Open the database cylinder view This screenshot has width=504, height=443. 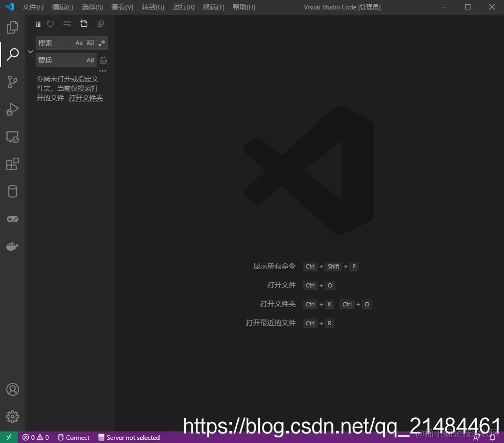pyautogui.click(x=12, y=191)
